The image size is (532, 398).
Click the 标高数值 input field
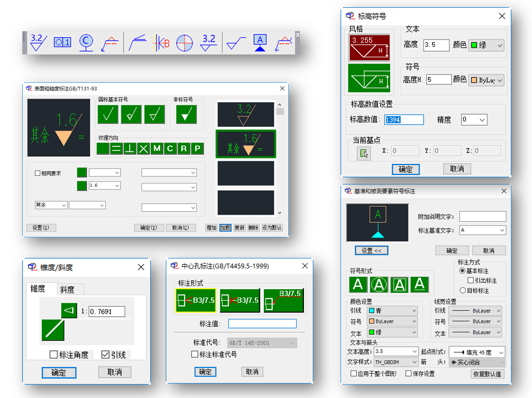tap(404, 120)
